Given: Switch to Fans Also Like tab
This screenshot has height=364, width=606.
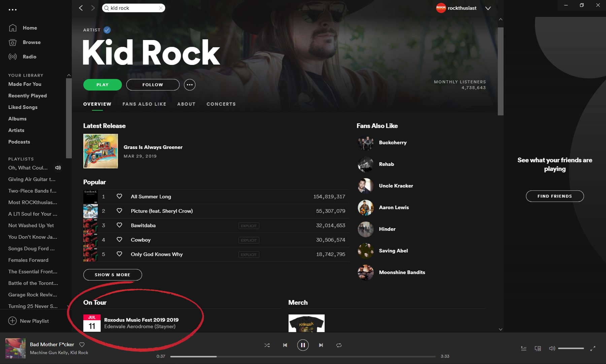Looking at the screenshot, I should pyautogui.click(x=144, y=104).
